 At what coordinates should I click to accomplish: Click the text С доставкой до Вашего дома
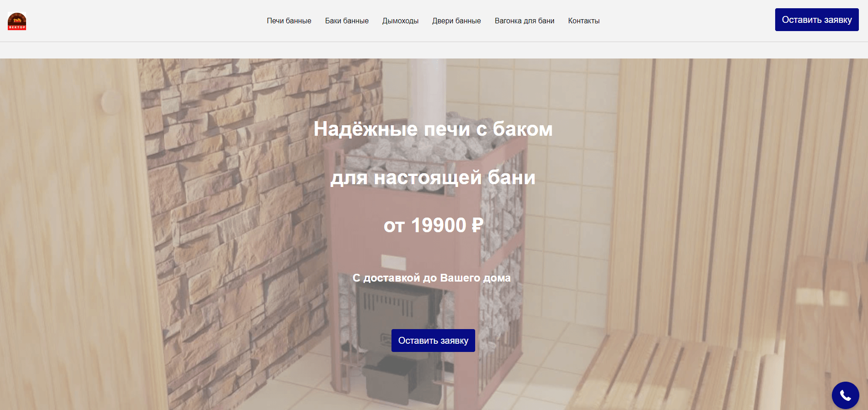click(x=432, y=278)
